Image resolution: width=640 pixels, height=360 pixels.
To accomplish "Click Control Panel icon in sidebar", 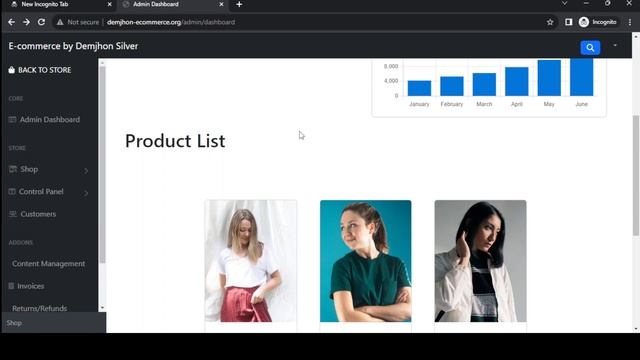I will (x=12, y=191).
